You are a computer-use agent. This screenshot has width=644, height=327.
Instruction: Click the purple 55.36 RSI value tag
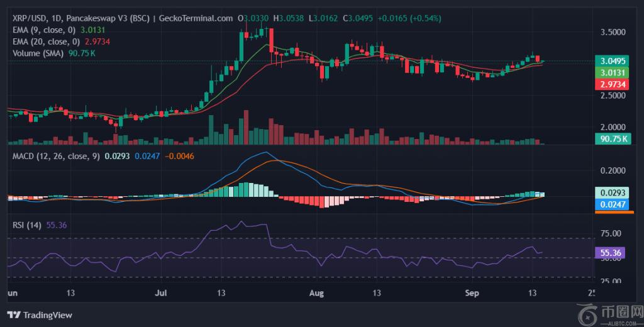click(x=612, y=253)
